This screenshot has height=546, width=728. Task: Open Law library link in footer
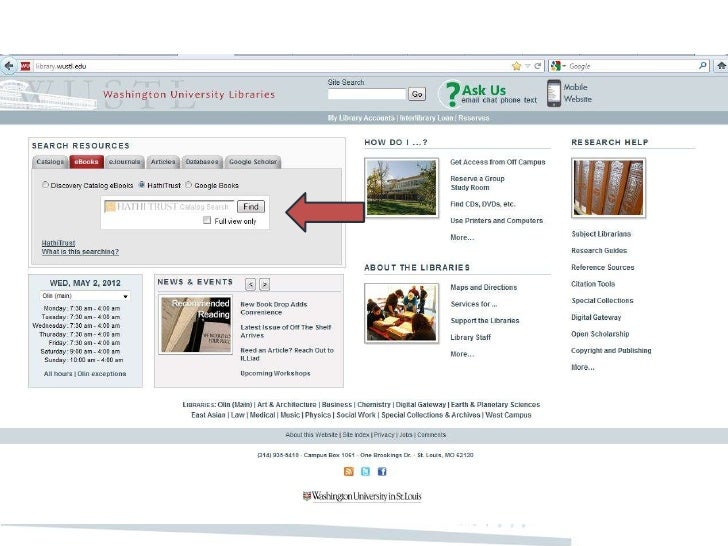click(x=238, y=415)
